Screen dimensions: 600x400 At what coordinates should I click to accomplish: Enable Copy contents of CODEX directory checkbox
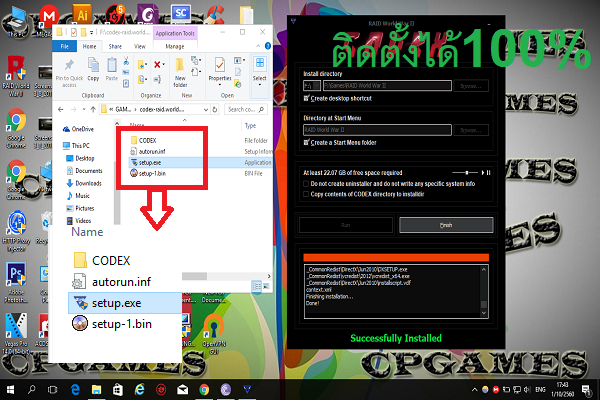306,194
